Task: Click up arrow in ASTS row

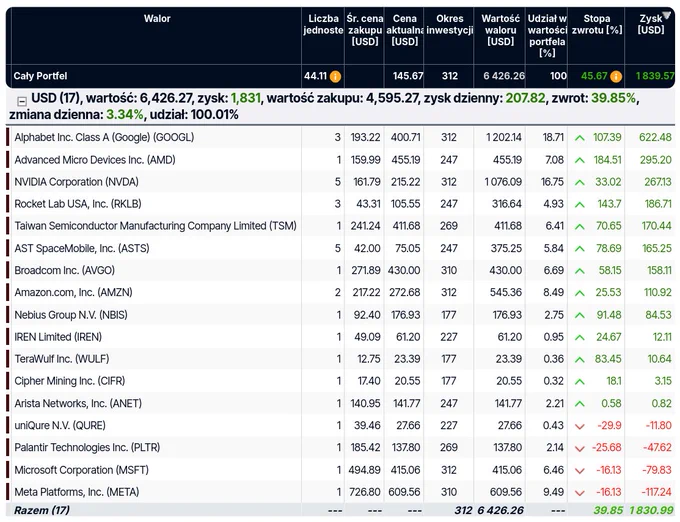Action: 579,248
